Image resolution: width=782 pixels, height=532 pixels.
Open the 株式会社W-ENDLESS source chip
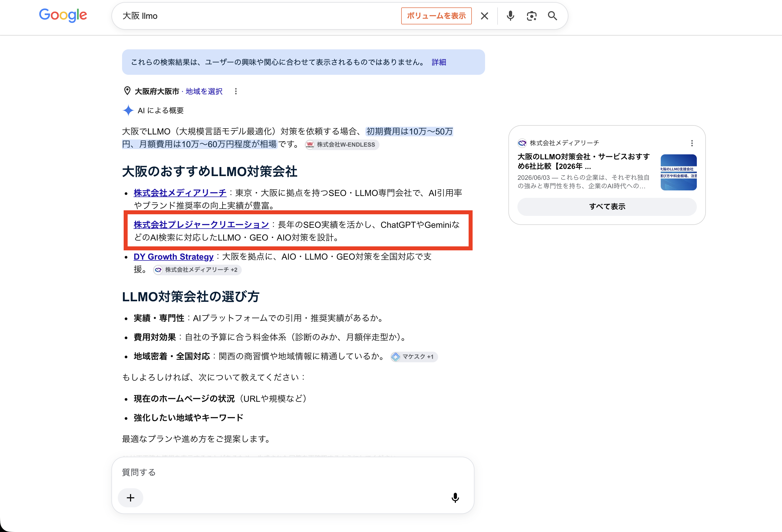[x=342, y=145]
